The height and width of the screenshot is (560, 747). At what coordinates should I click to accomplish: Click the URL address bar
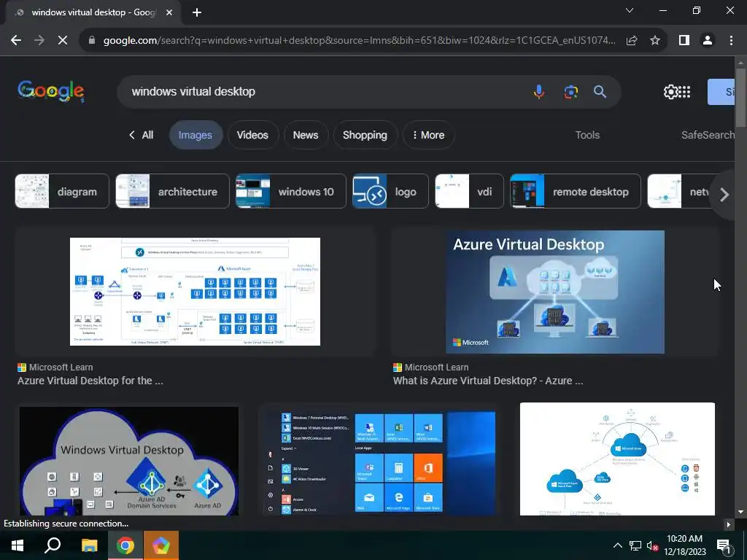click(x=359, y=41)
